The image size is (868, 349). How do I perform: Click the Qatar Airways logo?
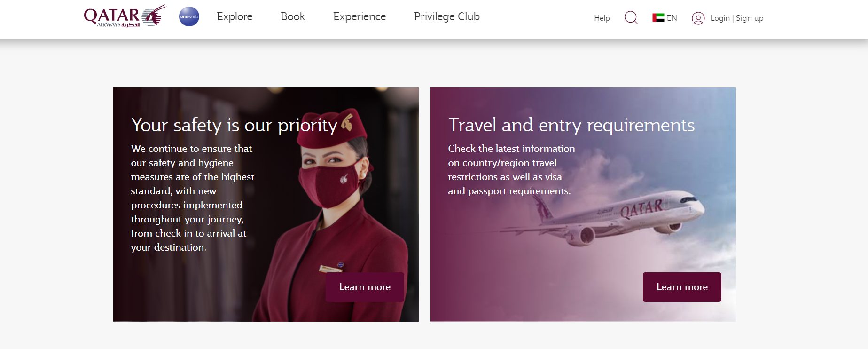click(x=124, y=16)
